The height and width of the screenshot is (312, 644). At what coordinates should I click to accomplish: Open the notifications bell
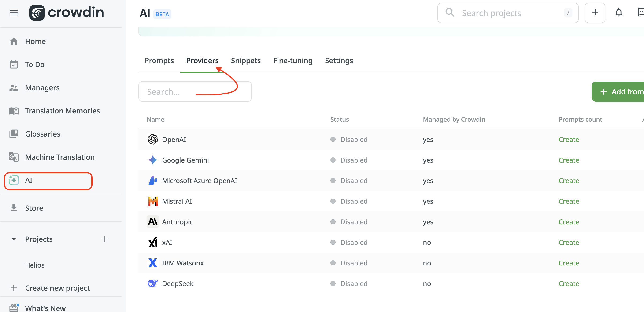(618, 12)
